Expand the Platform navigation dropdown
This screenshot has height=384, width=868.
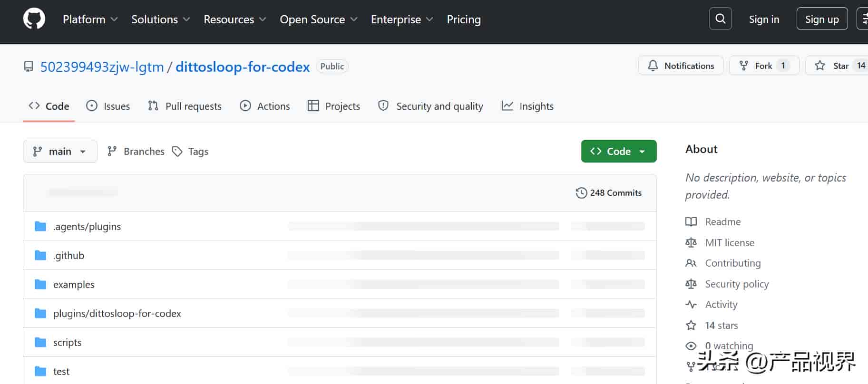[x=90, y=19]
